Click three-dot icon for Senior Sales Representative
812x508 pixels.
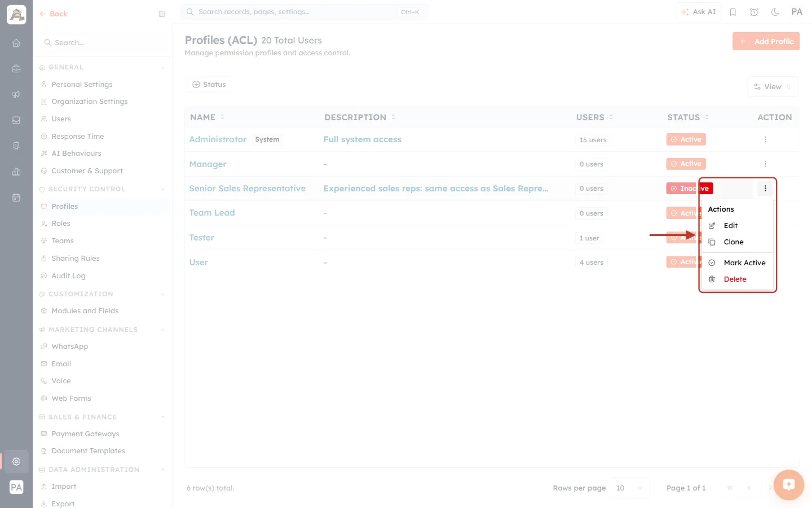click(x=765, y=189)
